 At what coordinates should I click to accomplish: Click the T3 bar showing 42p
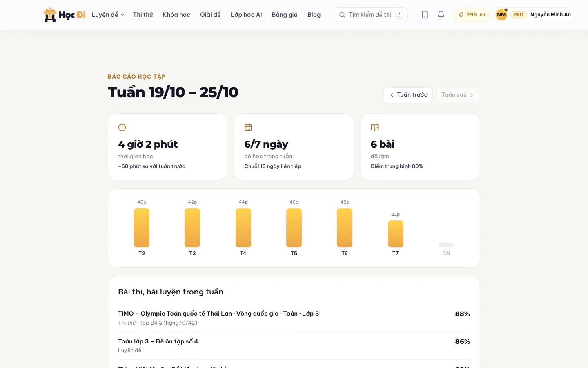(192, 228)
